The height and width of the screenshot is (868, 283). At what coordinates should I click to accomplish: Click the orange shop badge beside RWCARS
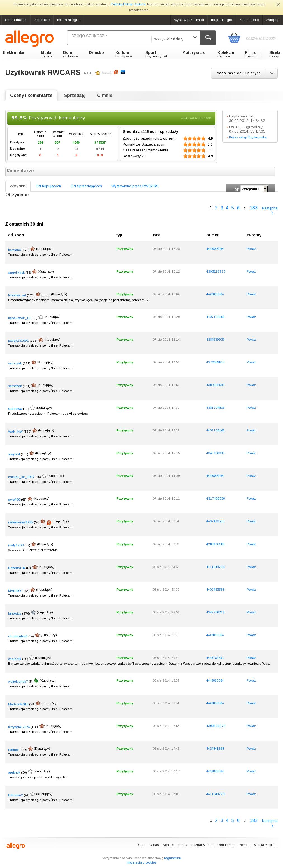coord(116,72)
